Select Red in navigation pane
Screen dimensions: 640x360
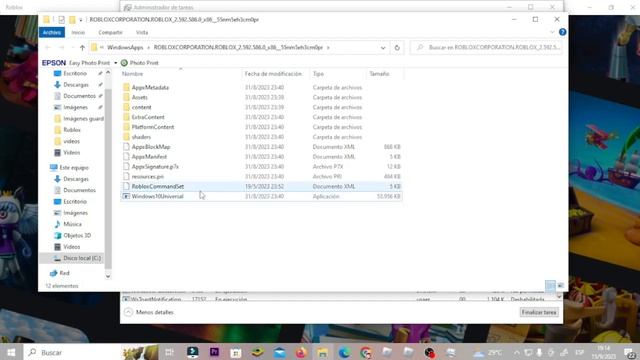click(x=64, y=273)
